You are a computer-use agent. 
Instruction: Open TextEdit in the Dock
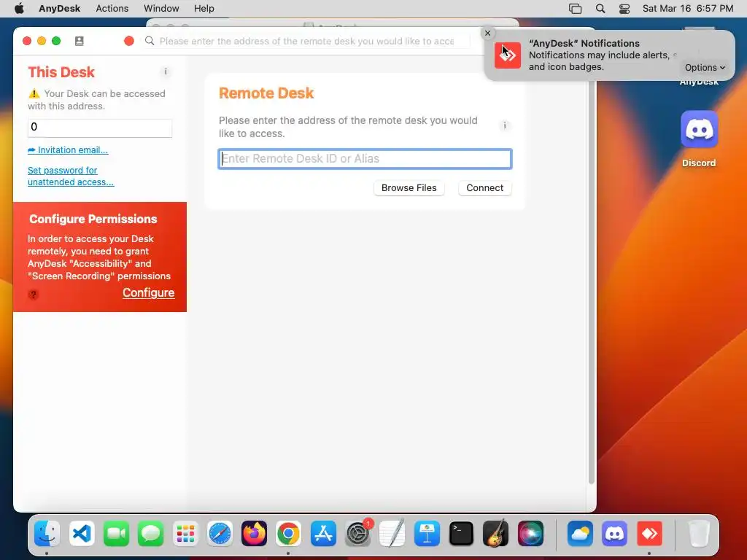pyautogui.click(x=392, y=533)
